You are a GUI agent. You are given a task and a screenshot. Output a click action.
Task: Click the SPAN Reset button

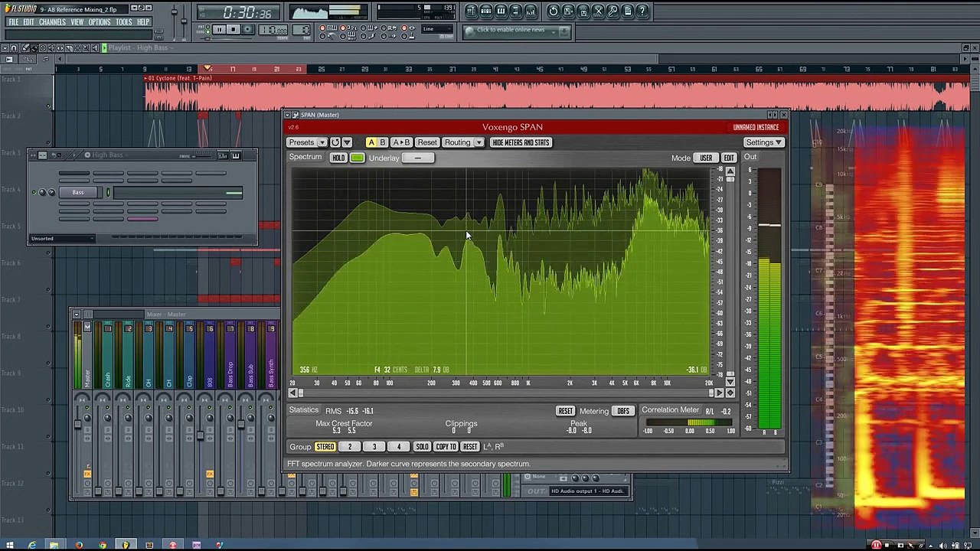[x=427, y=142]
